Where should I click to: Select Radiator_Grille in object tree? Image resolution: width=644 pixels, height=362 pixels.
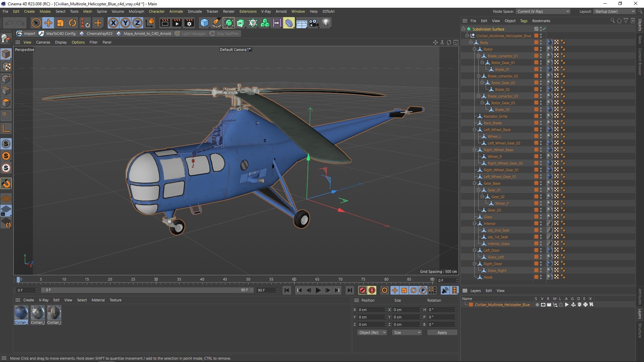(x=495, y=116)
